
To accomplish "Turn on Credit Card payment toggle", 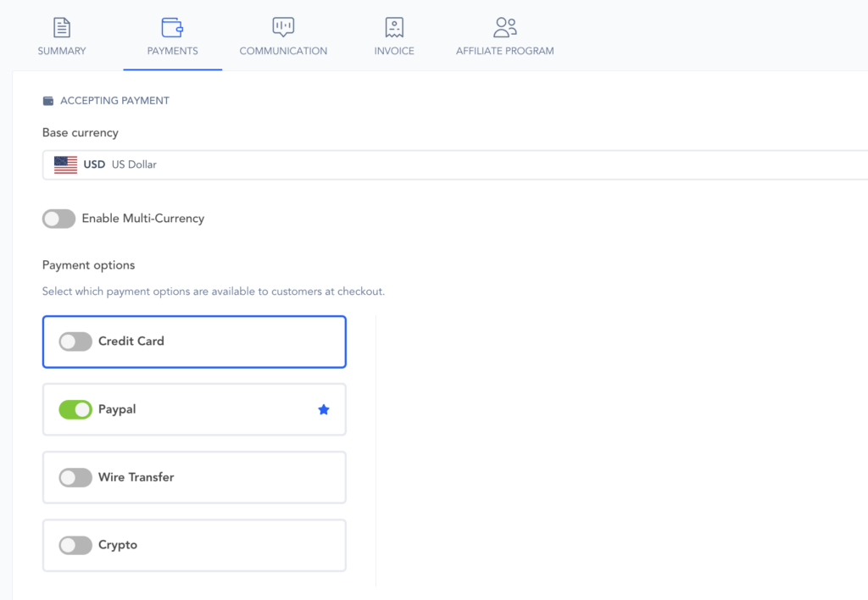I will click(75, 342).
